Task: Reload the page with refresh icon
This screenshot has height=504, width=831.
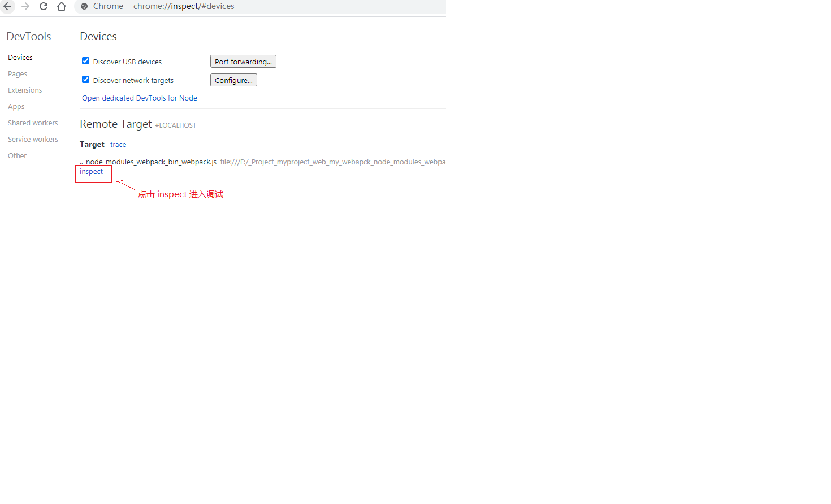Action: 44,6
